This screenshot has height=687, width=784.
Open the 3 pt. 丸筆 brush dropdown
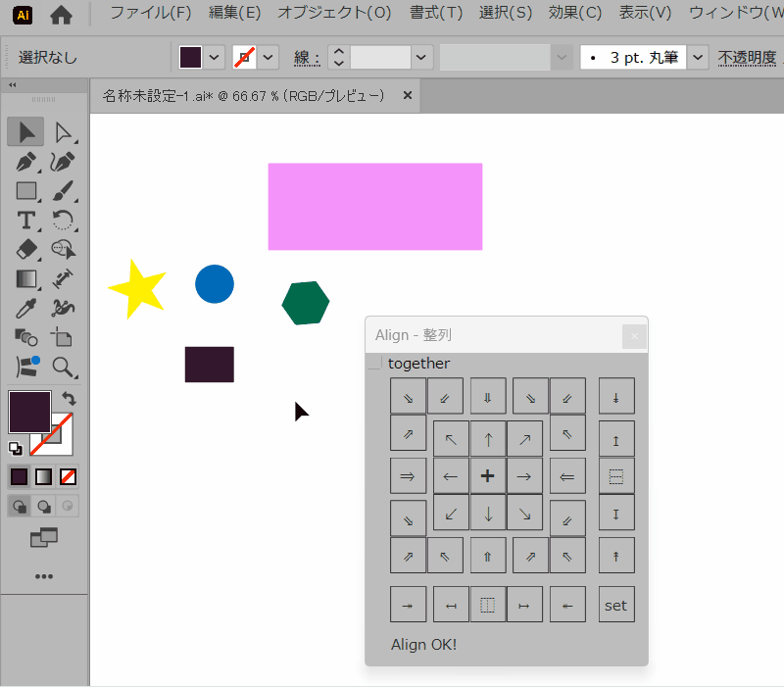[x=698, y=58]
